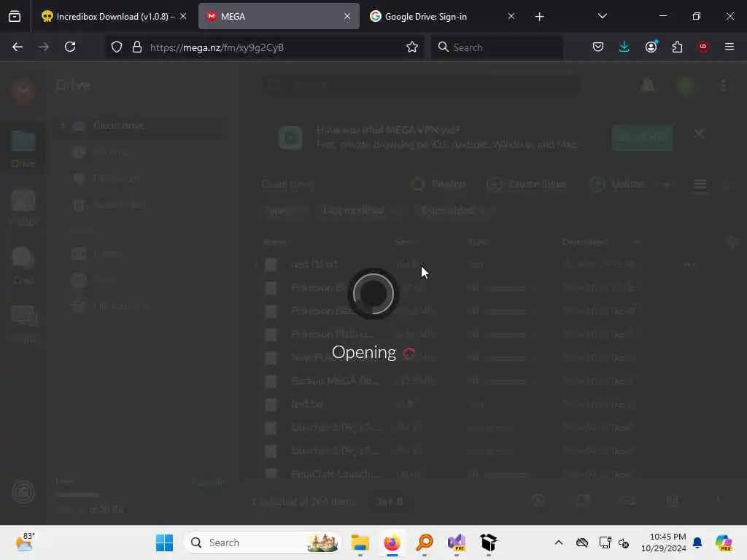Open the clock and calendar flyout
This screenshot has height=560, width=747.
(664, 542)
